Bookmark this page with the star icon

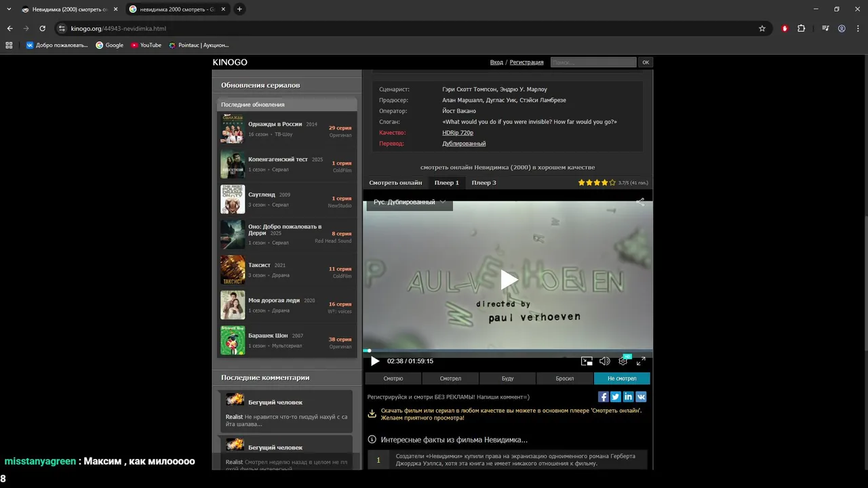coord(762,28)
